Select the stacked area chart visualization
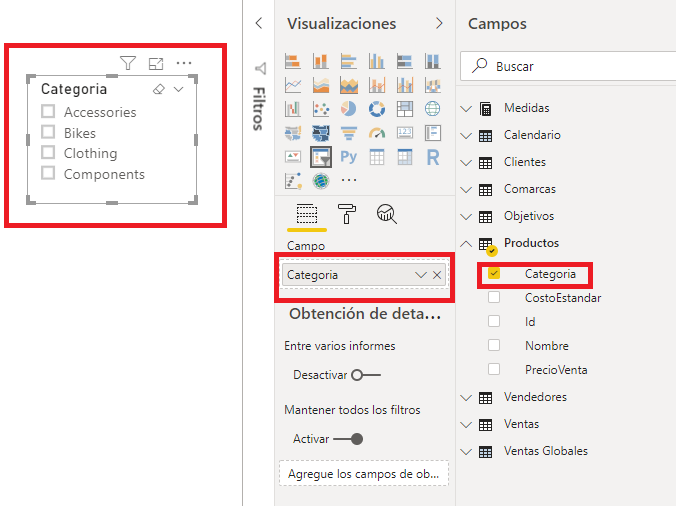 tap(348, 85)
